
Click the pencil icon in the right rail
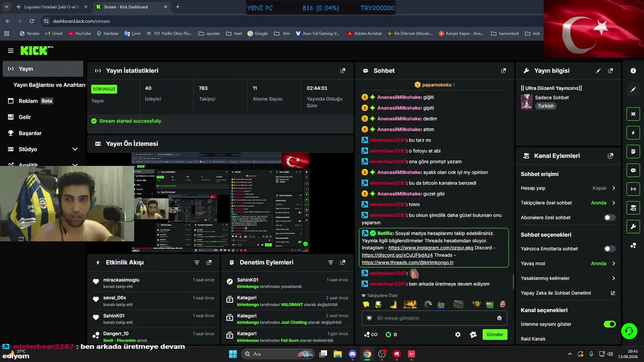pos(633,89)
